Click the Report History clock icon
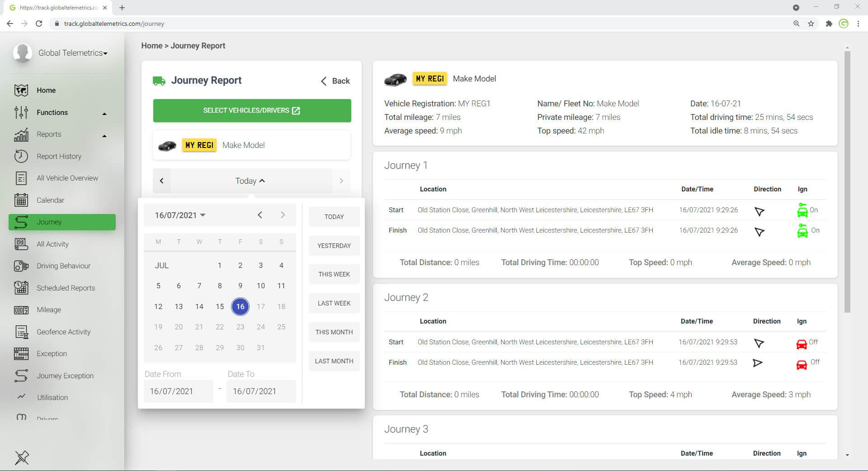This screenshot has height=471, width=868. coord(21,156)
